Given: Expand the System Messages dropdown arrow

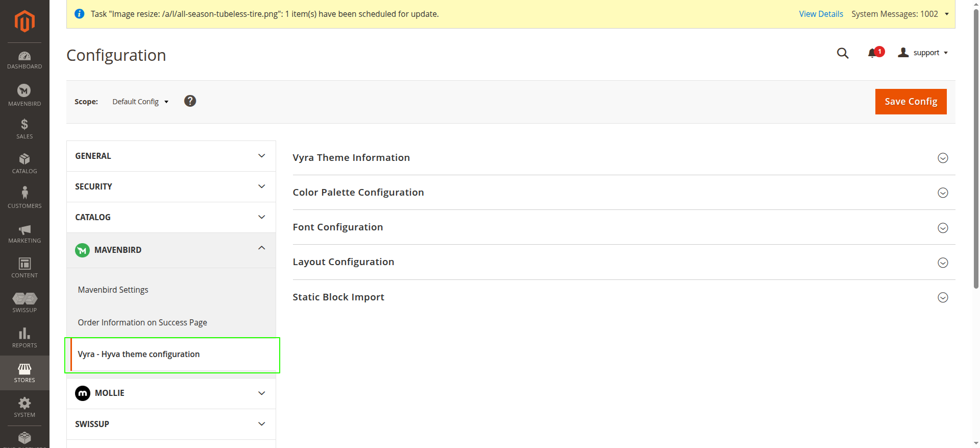Looking at the screenshot, I should point(947,14).
